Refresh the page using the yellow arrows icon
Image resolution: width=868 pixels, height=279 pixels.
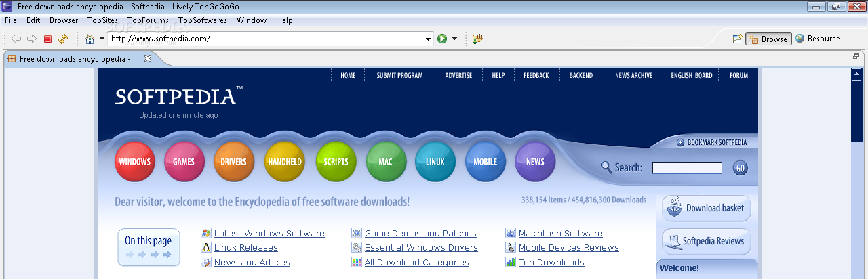[63, 39]
